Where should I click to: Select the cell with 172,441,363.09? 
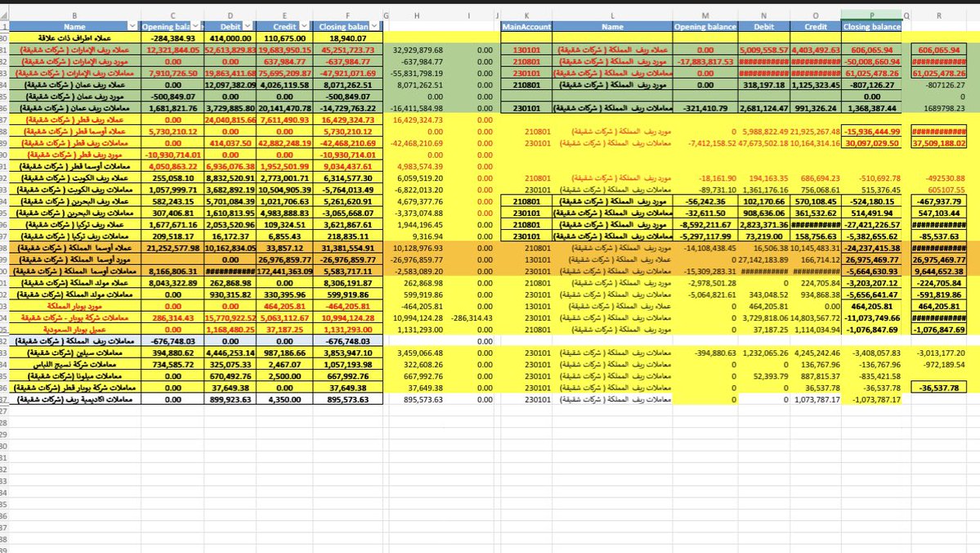pos(284,272)
